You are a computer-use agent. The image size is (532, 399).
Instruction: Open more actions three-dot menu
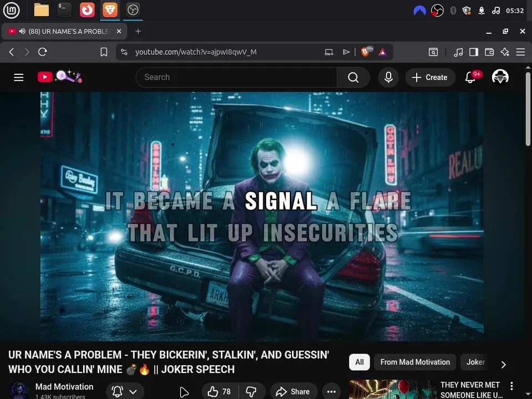tap(331, 392)
